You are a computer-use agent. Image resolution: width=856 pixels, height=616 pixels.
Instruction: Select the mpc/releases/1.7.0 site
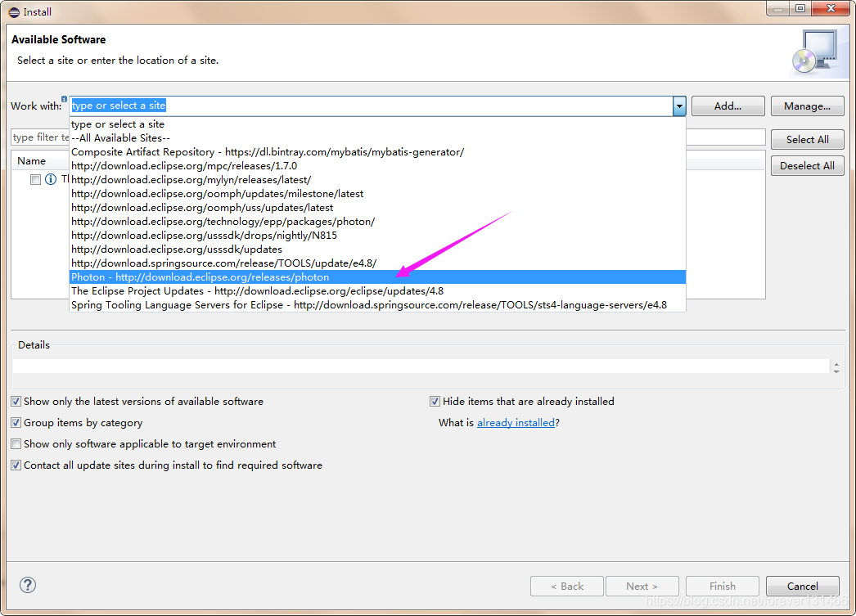click(x=377, y=166)
